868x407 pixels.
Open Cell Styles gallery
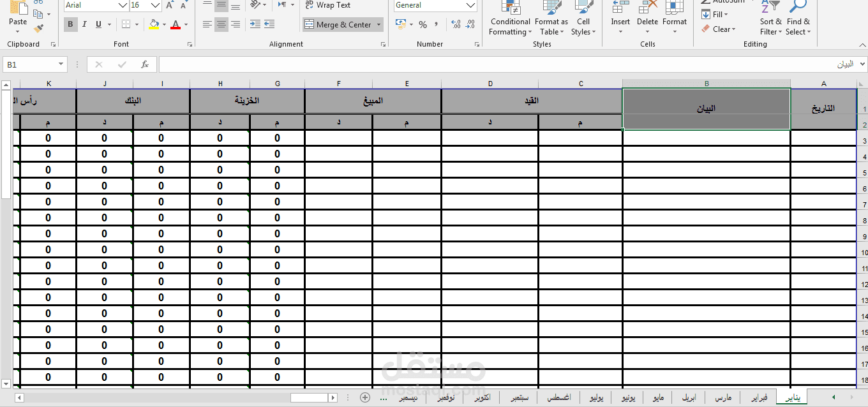[583, 18]
